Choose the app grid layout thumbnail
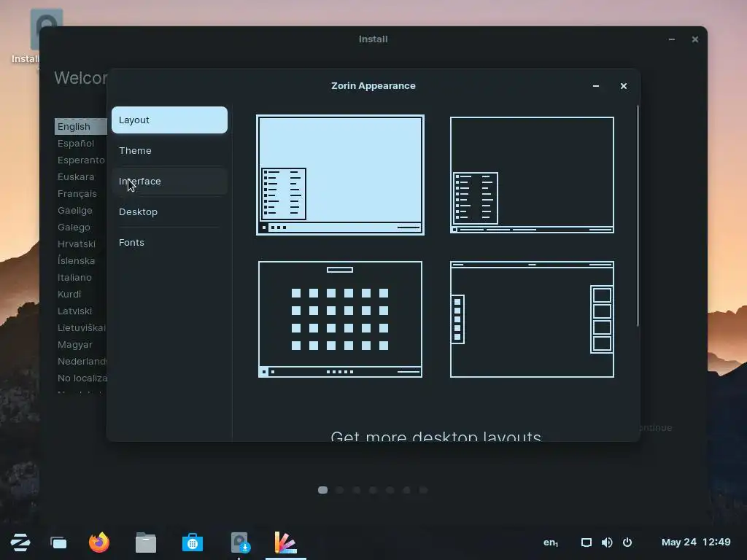The image size is (747, 560). (x=340, y=319)
